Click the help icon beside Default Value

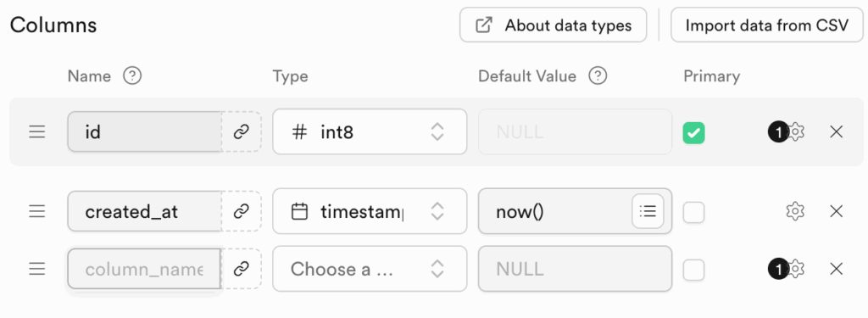598,75
